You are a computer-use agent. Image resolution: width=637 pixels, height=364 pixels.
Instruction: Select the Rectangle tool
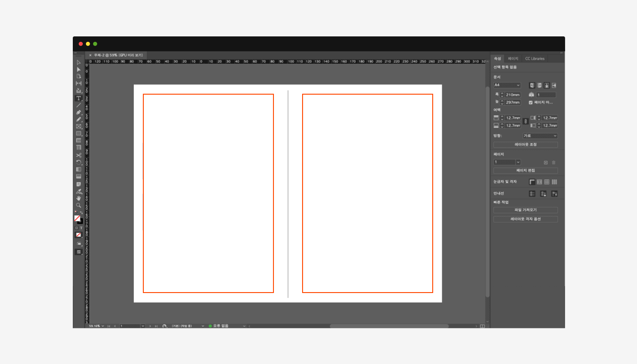click(79, 133)
